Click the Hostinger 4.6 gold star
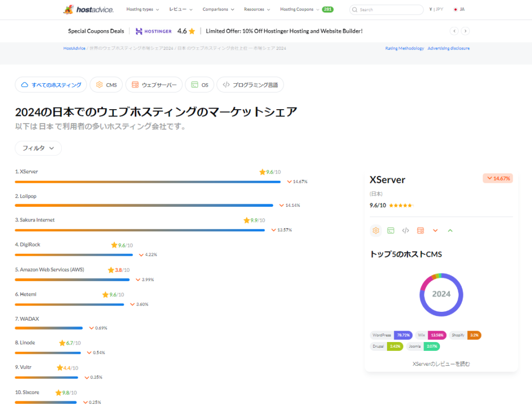The height and width of the screenshot is (408, 532). (192, 31)
